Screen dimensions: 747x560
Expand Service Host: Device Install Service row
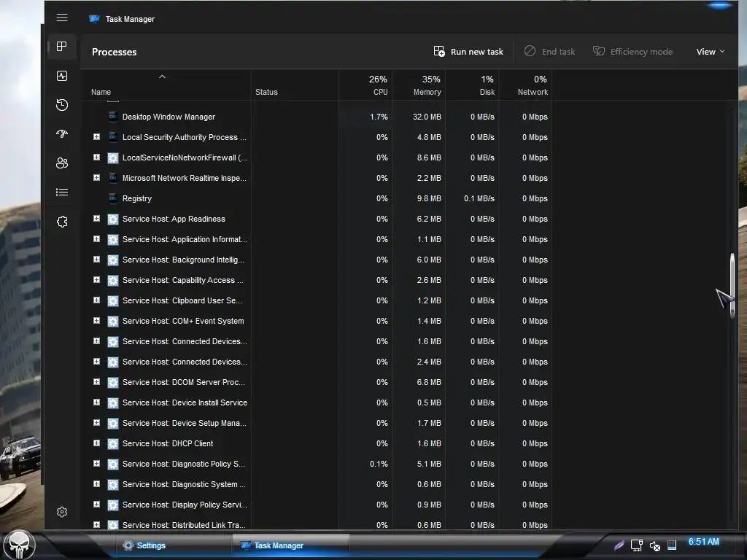(x=97, y=402)
